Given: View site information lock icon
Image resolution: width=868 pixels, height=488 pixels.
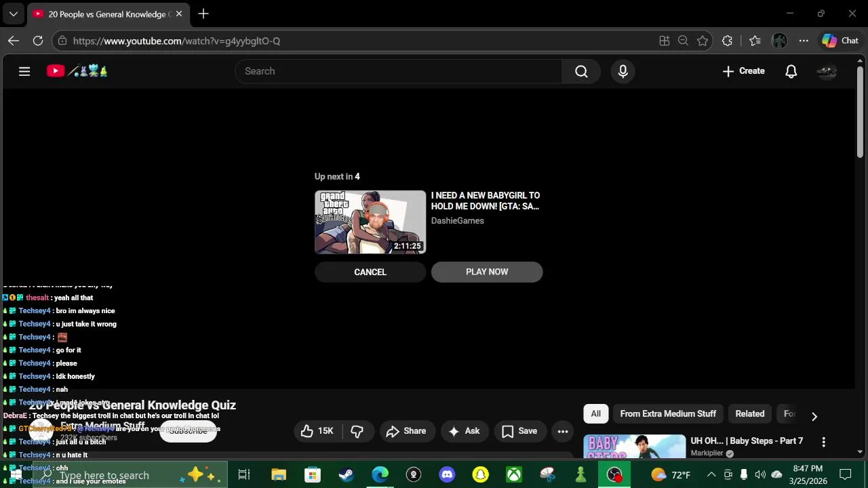Looking at the screenshot, I should tap(62, 41).
